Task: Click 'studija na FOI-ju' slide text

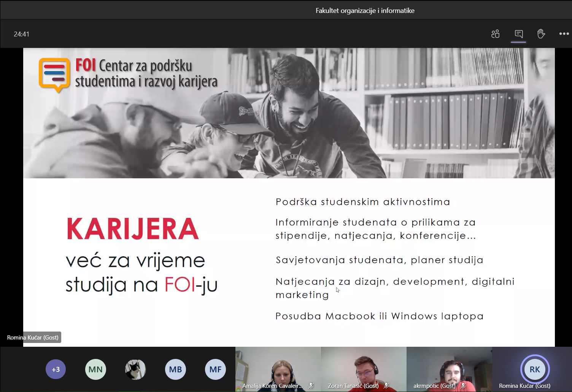Action: tap(141, 285)
